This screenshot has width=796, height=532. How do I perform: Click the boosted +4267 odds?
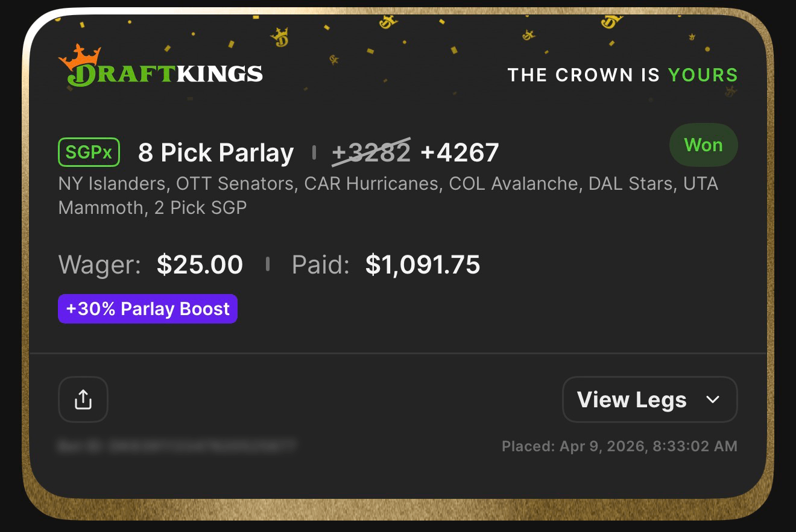(460, 152)
